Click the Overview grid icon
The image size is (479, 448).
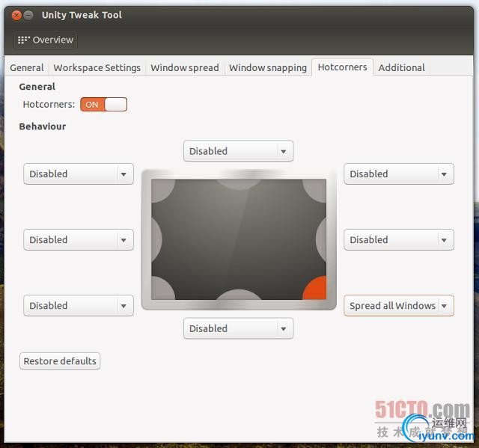[24, 40]
